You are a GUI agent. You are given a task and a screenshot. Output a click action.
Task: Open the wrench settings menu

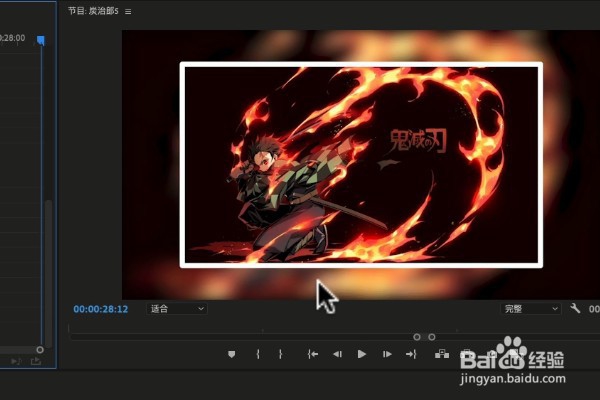coord(575,309)
